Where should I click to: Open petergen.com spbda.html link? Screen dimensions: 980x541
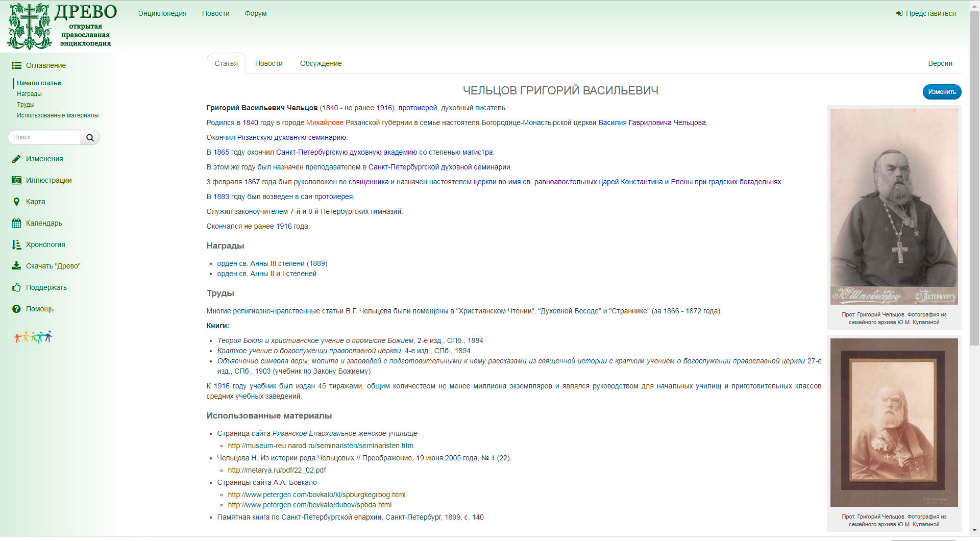click(310, 505)
